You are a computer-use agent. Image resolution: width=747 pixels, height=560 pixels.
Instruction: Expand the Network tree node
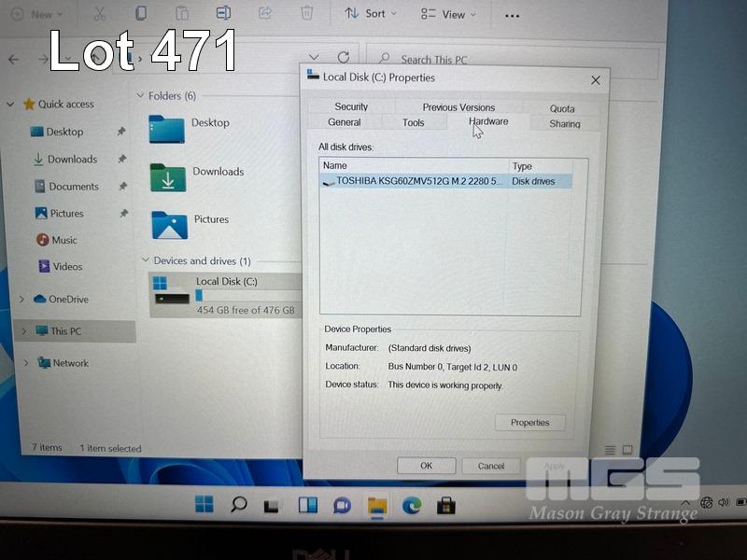21,363
